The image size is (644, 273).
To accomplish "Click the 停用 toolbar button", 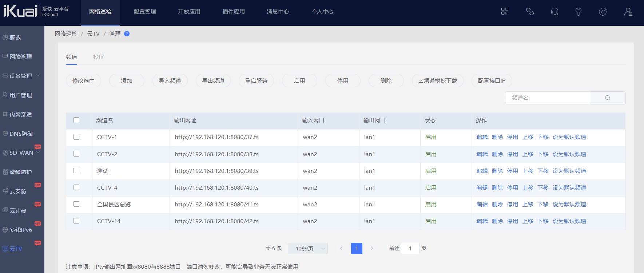I will point(343,80).
